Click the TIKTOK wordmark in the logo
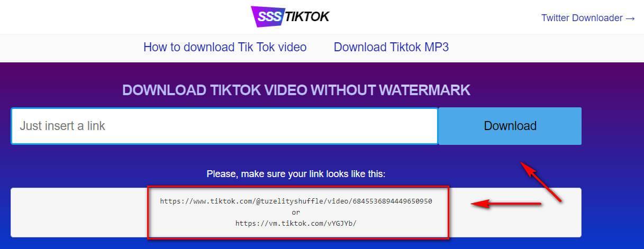This screenshot has width=644, height=249. click(307, 16)
